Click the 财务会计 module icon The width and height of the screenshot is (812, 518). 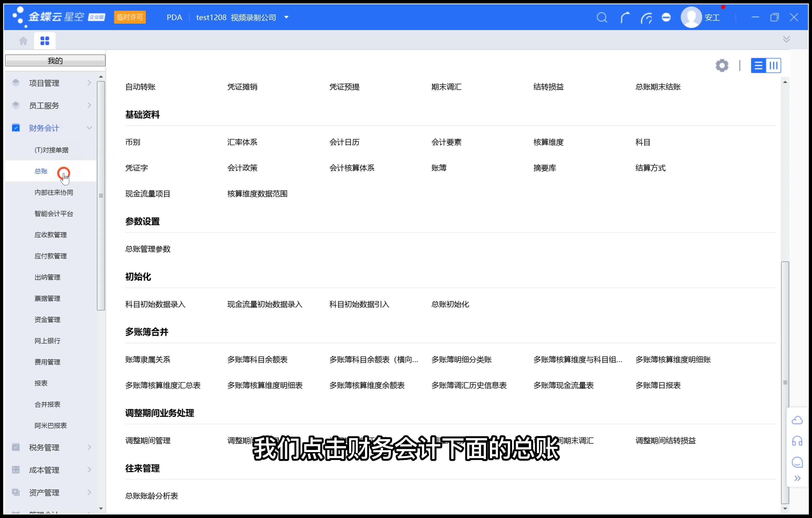pos(16,128)
